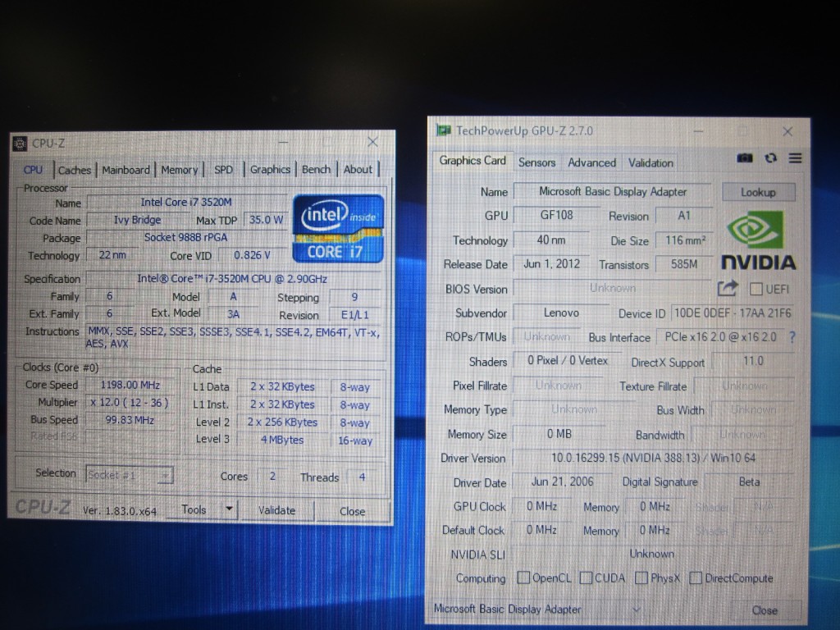Click the Ivy Bridge code name value
This screenshot has width=840, height=630.
coord(137,220)
